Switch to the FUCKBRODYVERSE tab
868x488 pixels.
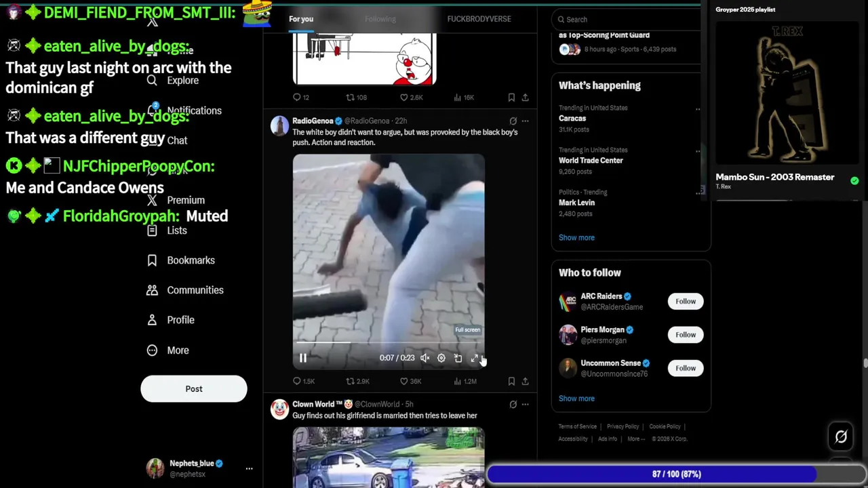[479, 19]
